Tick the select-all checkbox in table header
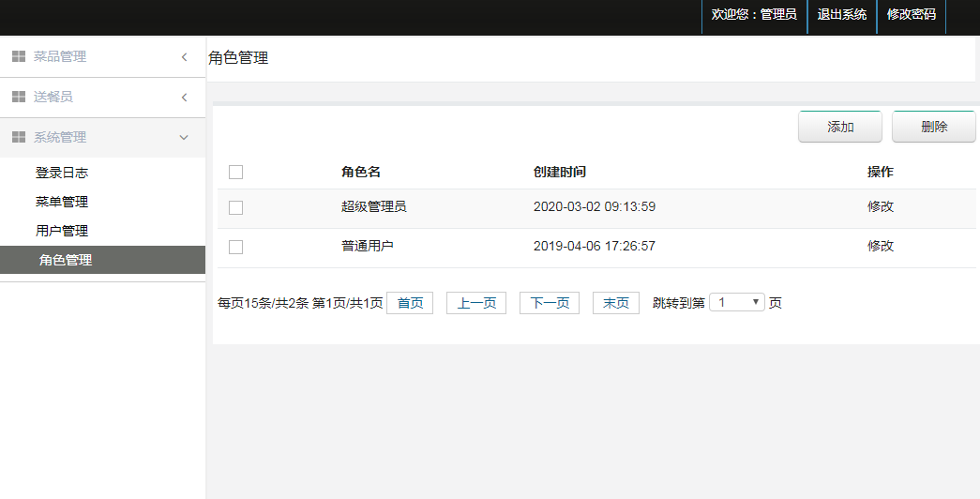Screen dimensions: 980x499 pos(235,172)
